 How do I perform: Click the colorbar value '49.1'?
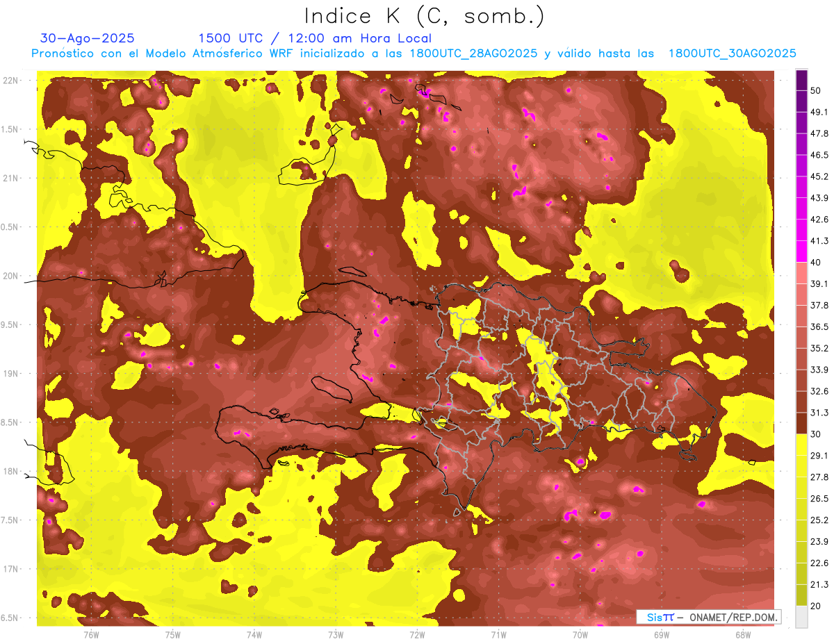(819, 112)
